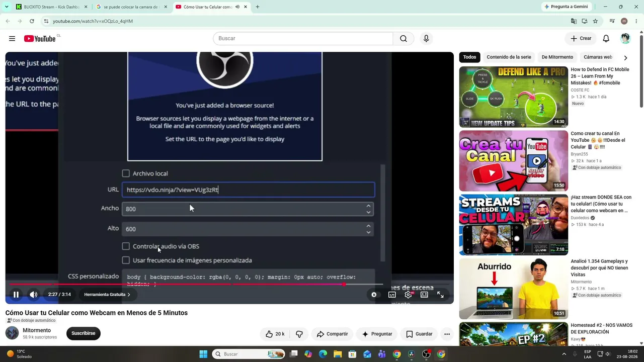The image size is (644, 362).
Task: Open Microsoft Edge from the taskbar
Action: (323, 354)
